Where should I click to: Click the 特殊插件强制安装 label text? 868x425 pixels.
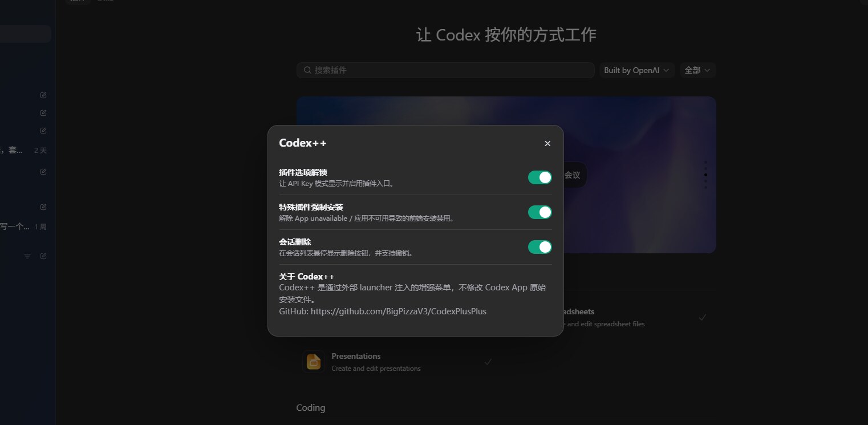pos(311,207)
